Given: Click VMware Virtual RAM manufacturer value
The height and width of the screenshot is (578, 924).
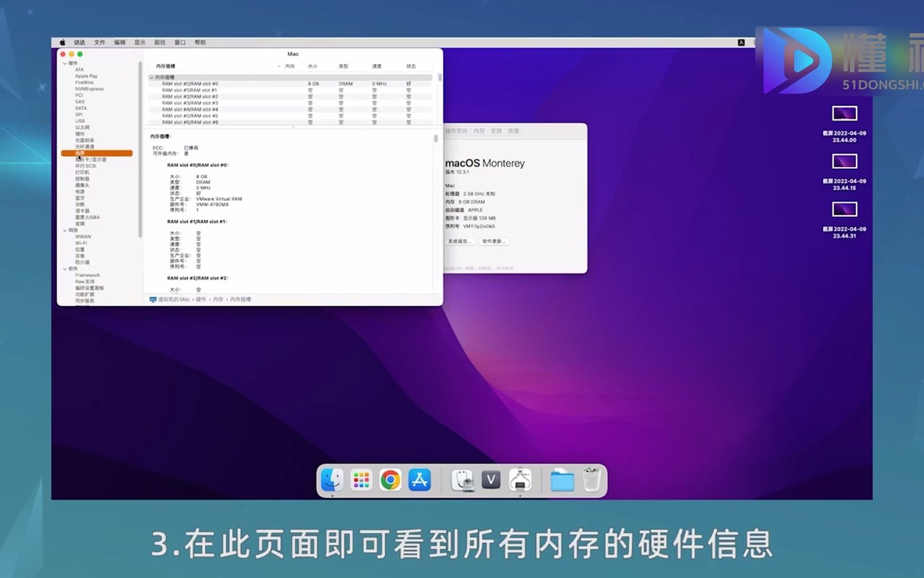Looking at the screenshot, I should coord(219,199).
